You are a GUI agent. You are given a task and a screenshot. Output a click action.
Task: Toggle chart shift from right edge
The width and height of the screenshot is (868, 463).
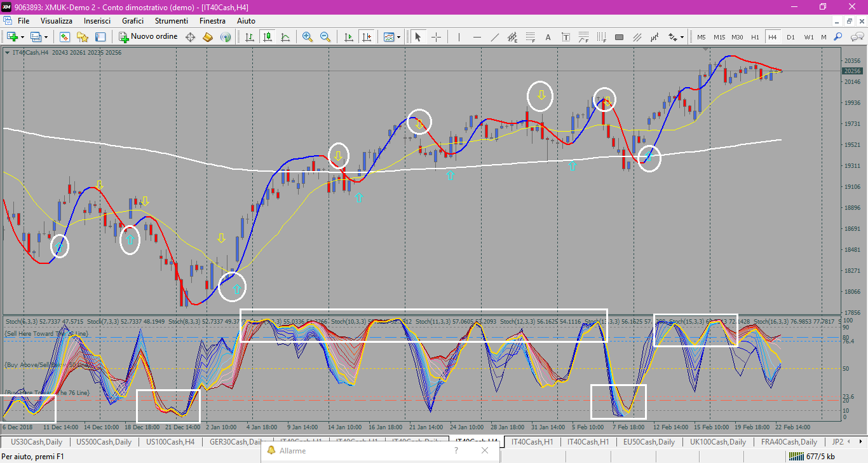pos(366,37)
